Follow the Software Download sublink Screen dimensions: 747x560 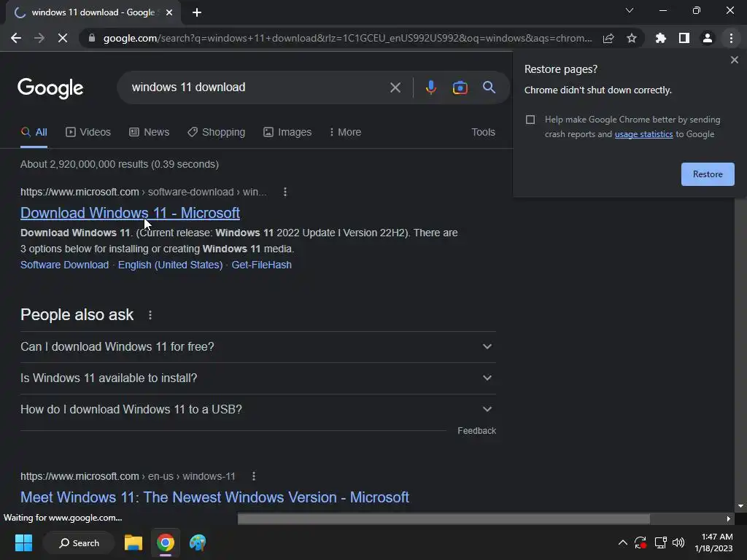click(x=65, y=265)
